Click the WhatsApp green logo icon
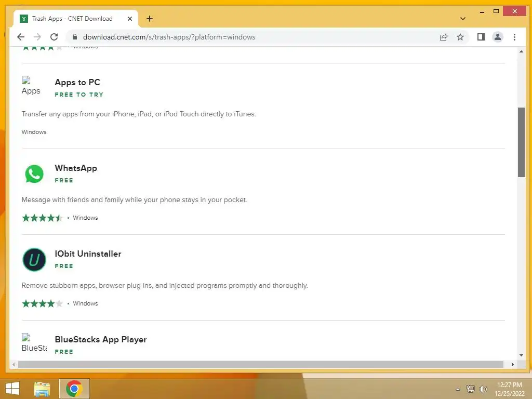This screenshot has height=399, width=532. pos(34,174)
